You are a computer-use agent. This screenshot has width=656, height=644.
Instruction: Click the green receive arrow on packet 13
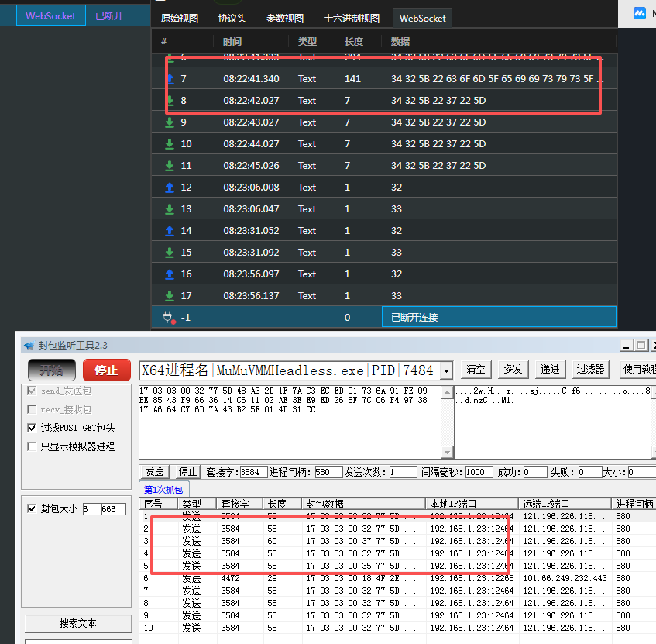(x=171, y=208)
